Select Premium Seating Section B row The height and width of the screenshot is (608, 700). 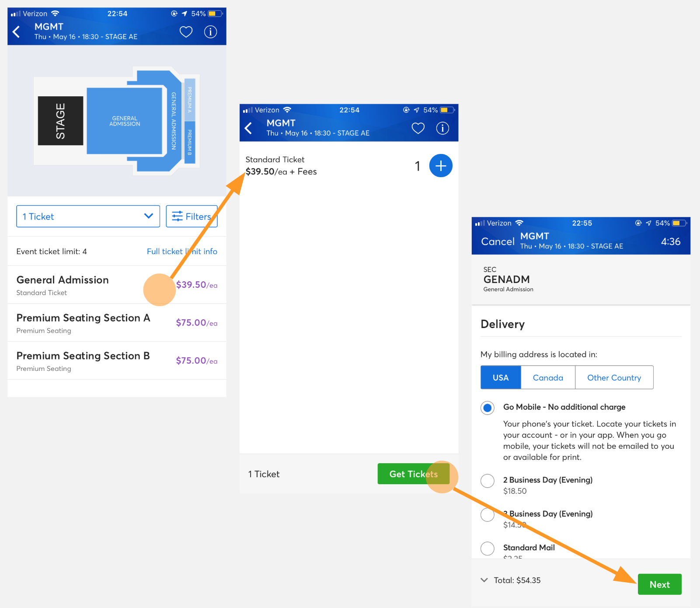pos(117,361)
